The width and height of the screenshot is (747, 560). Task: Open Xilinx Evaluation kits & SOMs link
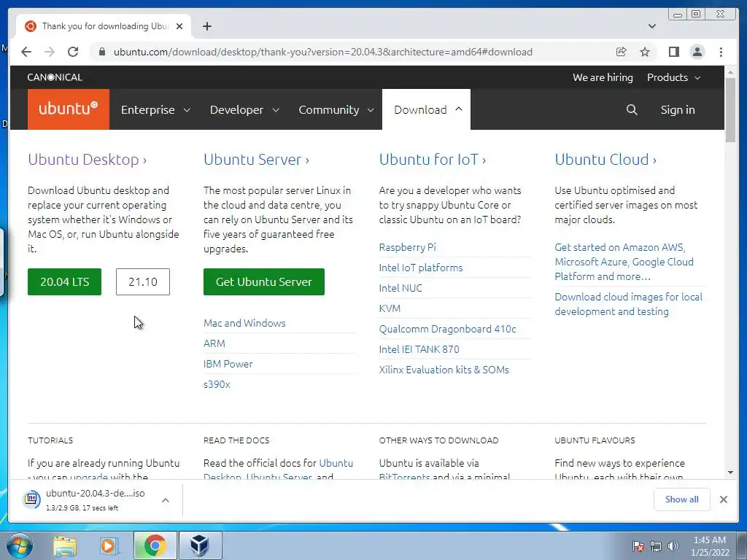444,370
